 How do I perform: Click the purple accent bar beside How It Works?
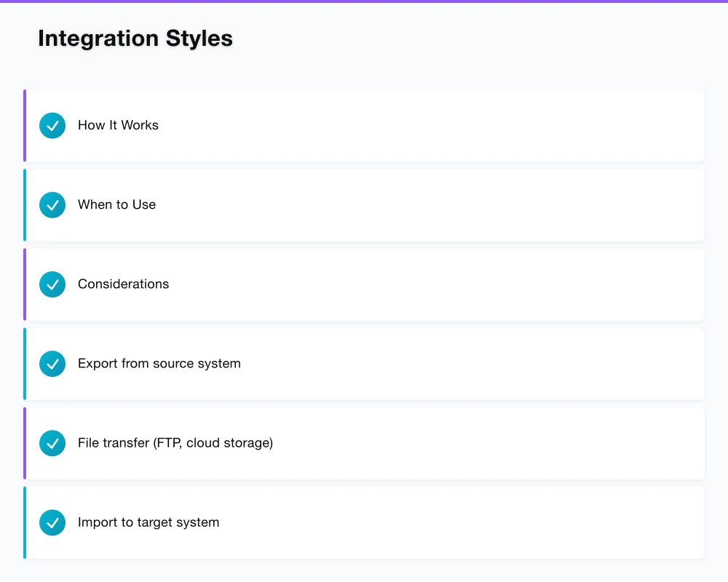click(25, 125)
